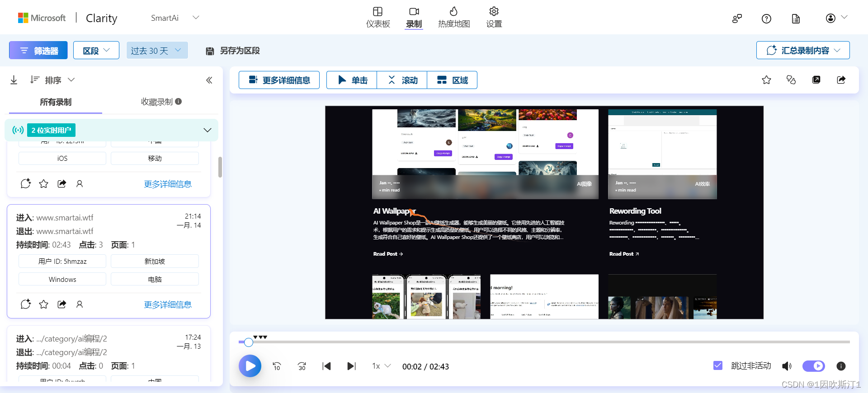This screenshot has height=393, width=868.
Task: Click the 电脑 device tag
Action: pos(155,279)
